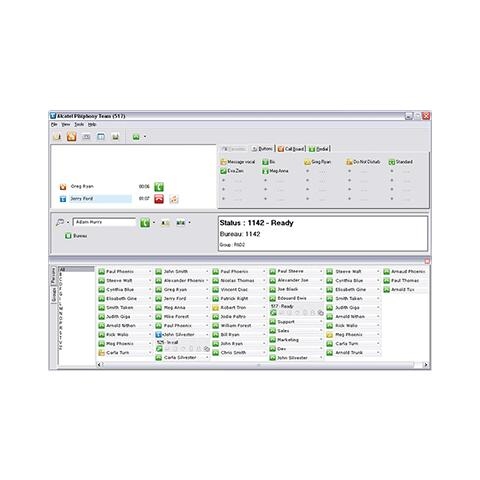The image size is (480, 480).
Task: Click the yellow status icon next to Robert Tron
Action: click(216, 308)
